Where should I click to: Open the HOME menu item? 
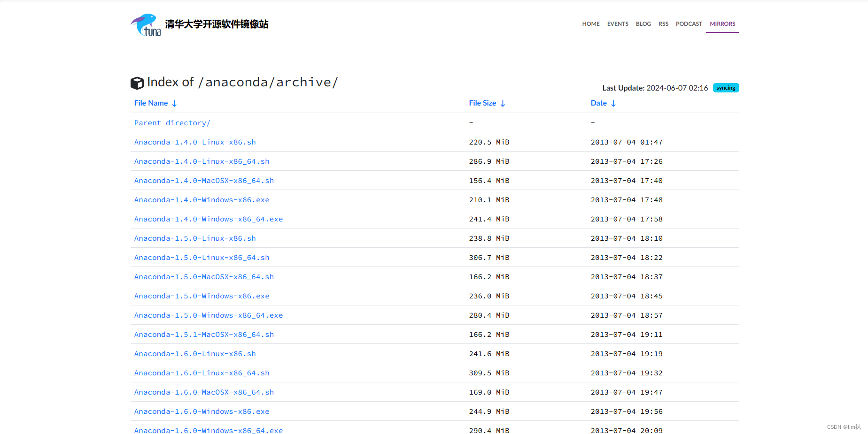(591, 24)
